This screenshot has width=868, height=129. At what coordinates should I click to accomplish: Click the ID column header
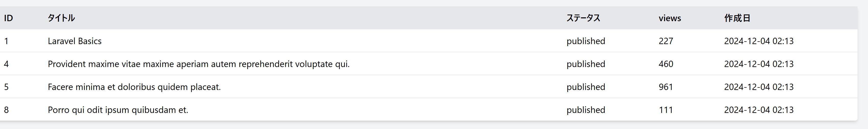8,18
